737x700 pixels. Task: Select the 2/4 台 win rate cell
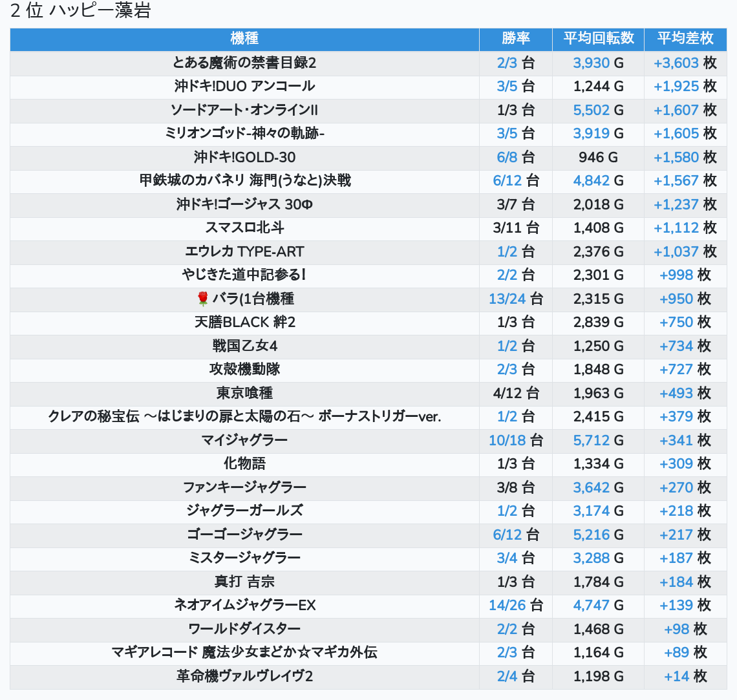516,676
